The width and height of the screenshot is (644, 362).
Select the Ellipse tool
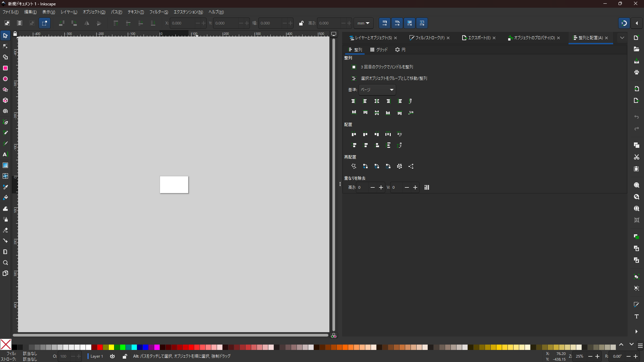tap(5, 79)
